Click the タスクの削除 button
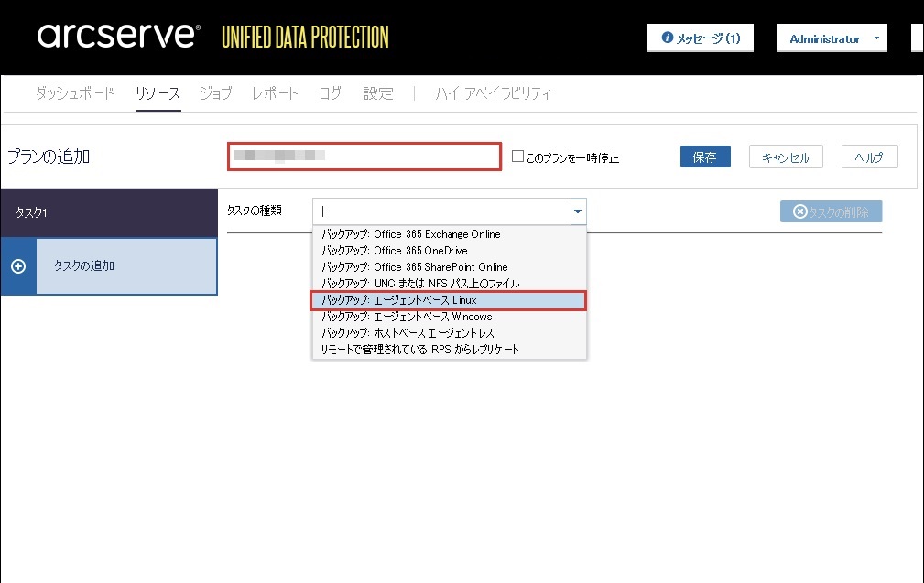Screen dimensions: 924x583 tap(831, 211)
